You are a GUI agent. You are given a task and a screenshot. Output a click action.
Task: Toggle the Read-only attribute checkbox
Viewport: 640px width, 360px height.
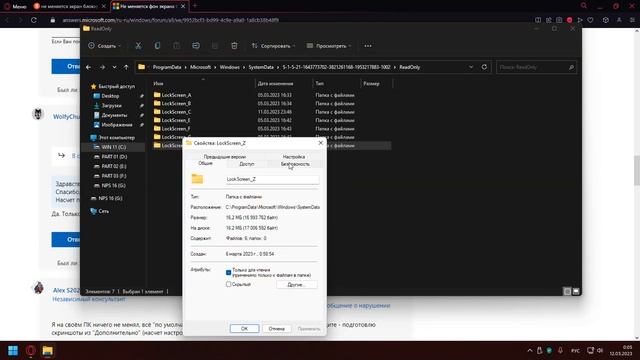[x=229, y=272]
